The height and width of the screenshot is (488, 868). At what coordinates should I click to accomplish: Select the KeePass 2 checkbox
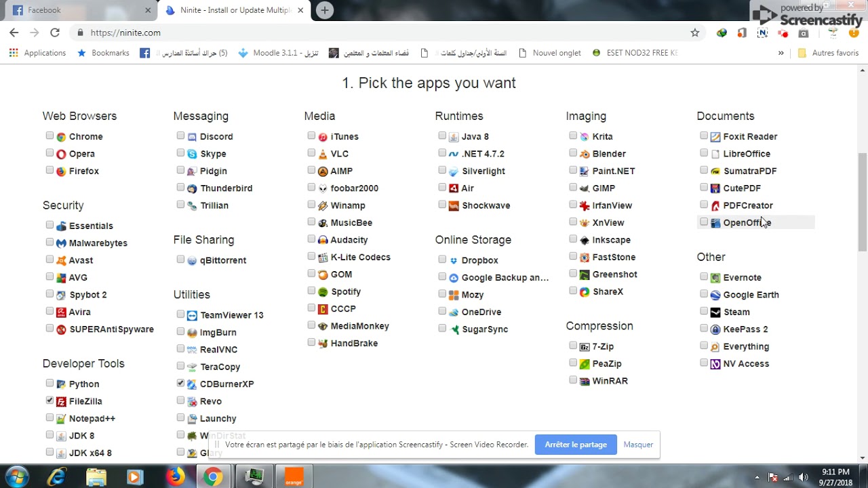click(x=704, y=329)
